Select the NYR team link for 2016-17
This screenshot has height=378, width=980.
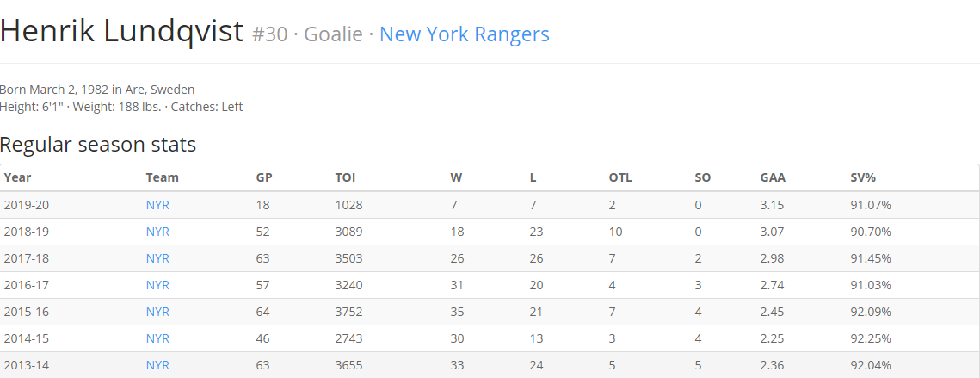[157, 285]
